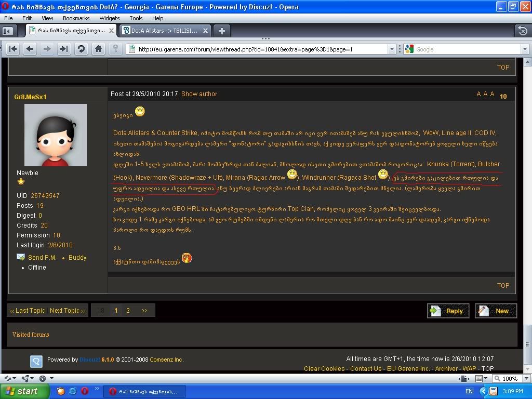This screenshot has height=399, width=532.
Task: Click the Send P.M. link
Action: click(42, 257)
